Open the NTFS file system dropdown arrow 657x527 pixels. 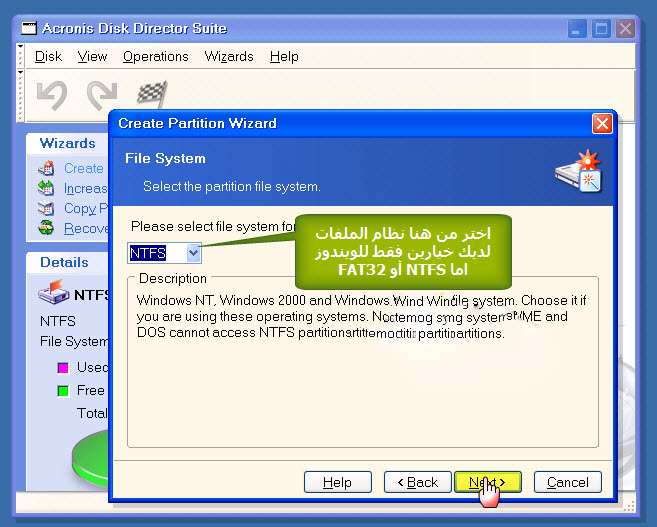[194, 253]
